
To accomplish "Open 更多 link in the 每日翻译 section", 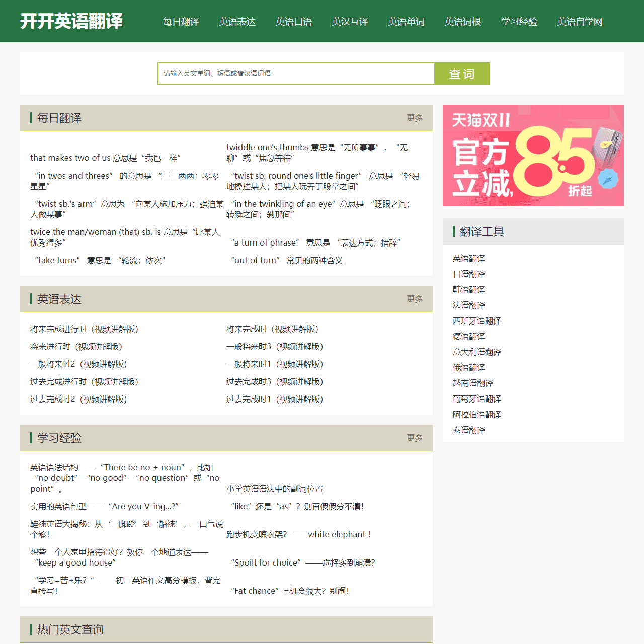I will 414,118.
